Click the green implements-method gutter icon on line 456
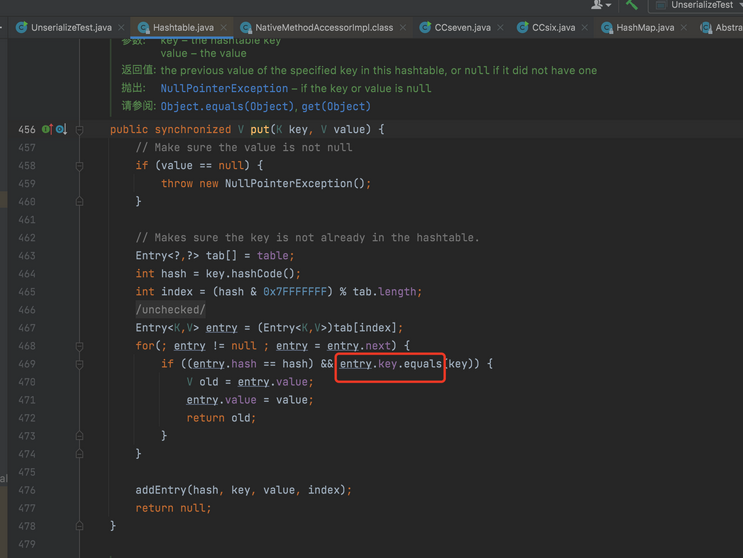 coord(47,129)
